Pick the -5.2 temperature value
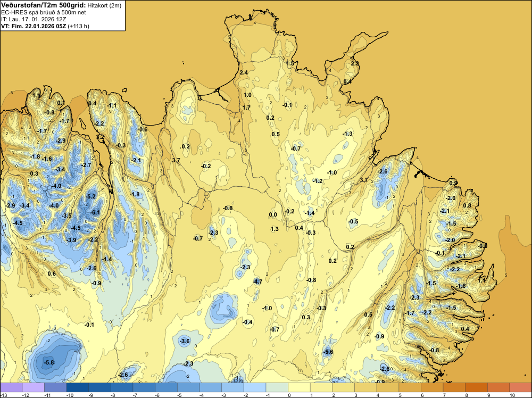532x398 pixels. (90, 196)
